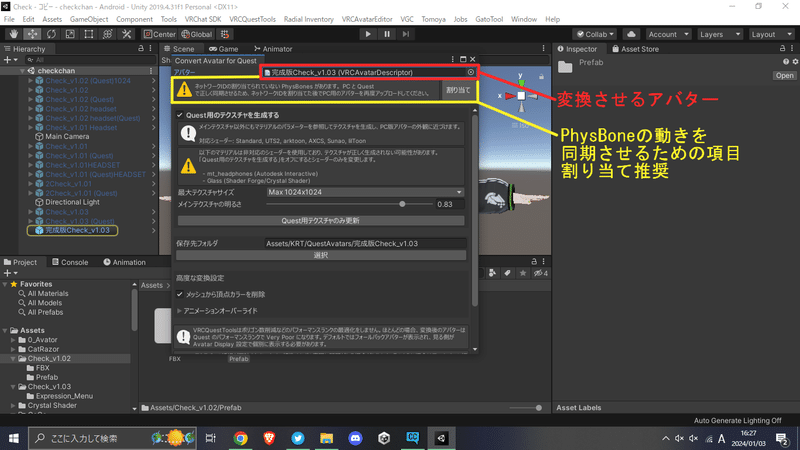Toggle the Hierarchy panel lock icon
The image size is (800, 450).
pyautogui.click(x=141, y=48)
